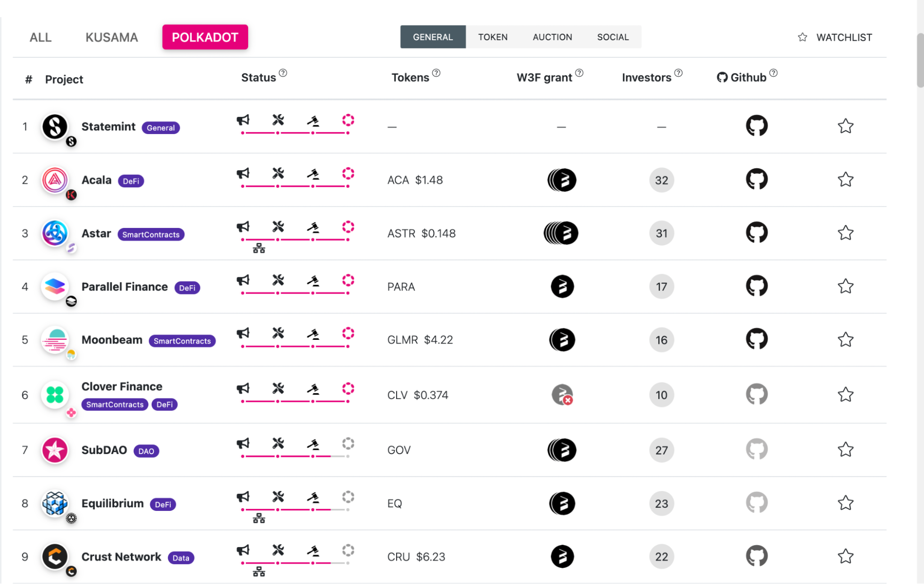This screenshot has width=924, height=584.
Task: Click the Statemint project logo
Action: [x=55, y=127]
